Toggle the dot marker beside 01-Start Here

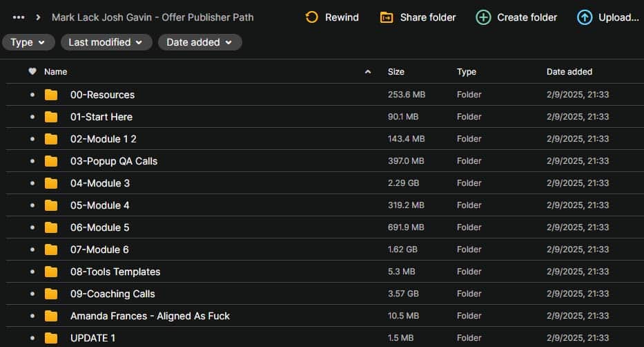click(x=32, y=117)
